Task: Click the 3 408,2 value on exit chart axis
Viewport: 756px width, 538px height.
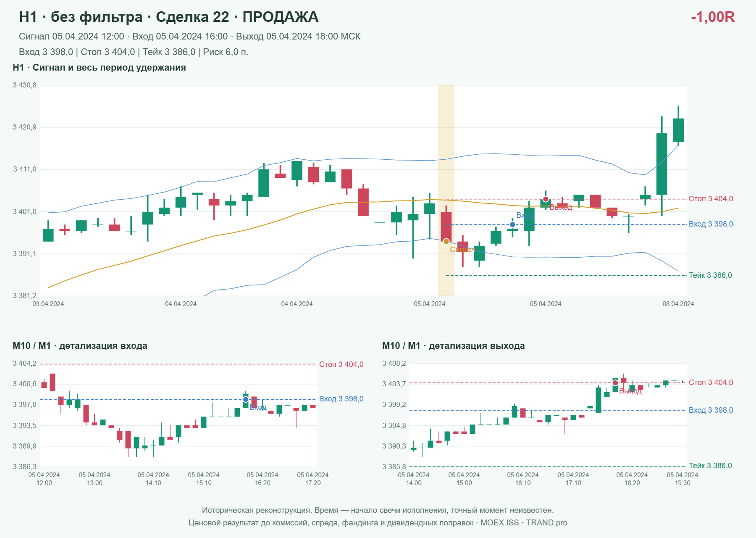Action: [394, 364]
